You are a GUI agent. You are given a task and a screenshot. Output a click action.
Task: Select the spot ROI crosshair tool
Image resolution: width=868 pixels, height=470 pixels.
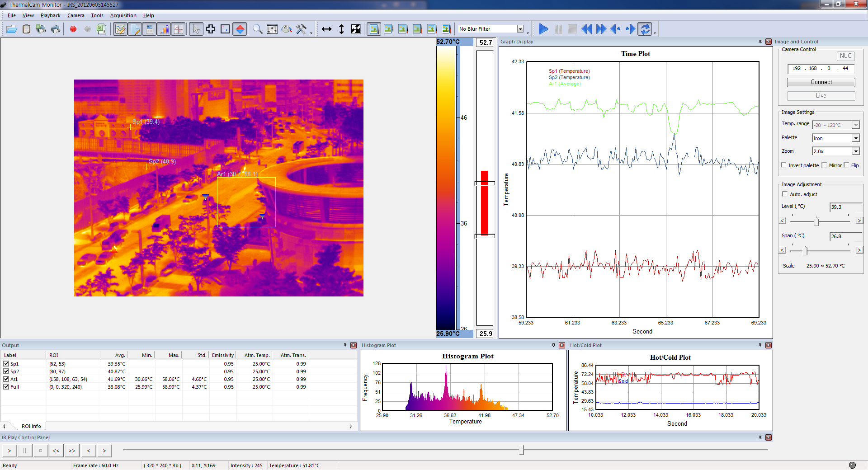coord(211,29)
